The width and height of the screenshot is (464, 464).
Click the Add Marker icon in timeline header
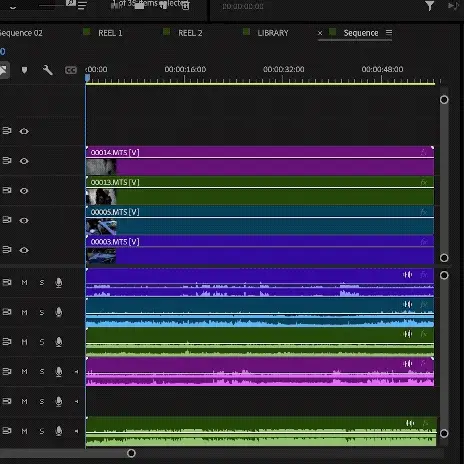click(24, 70)
